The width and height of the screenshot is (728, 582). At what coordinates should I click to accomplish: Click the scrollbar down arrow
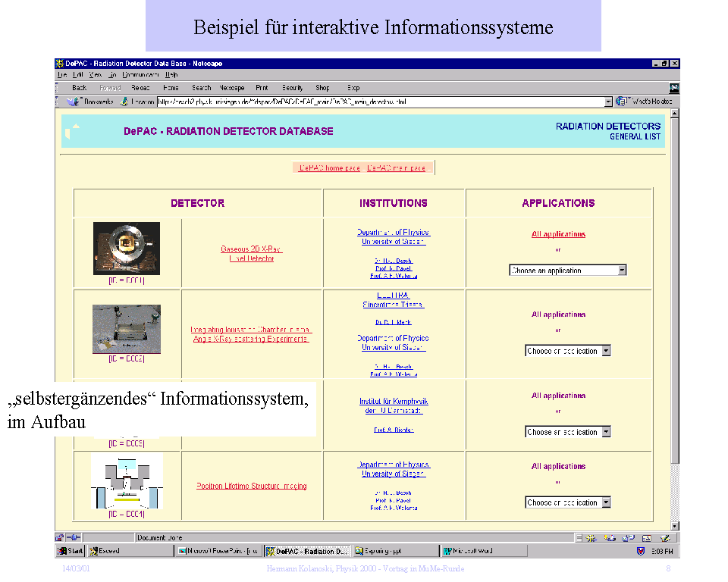click(x=675, y=526)
